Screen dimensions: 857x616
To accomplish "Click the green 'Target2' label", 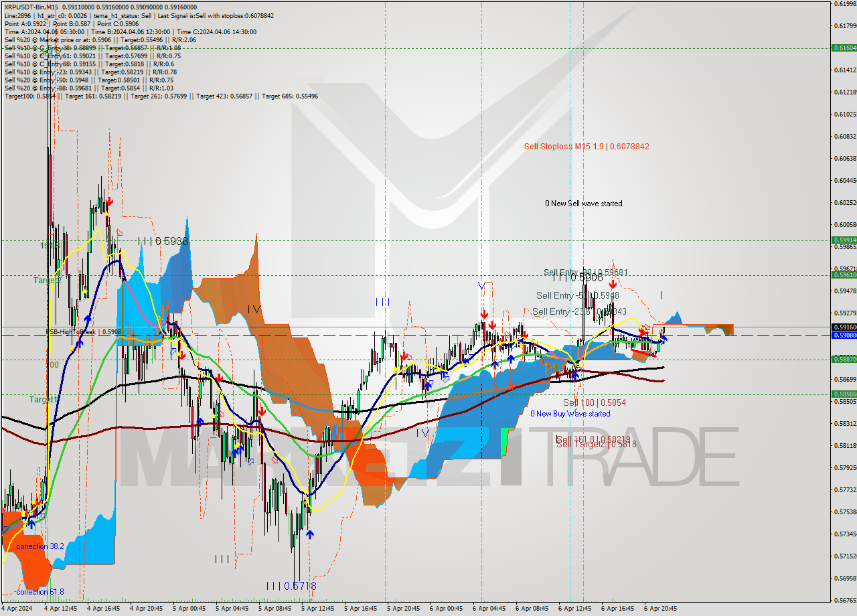I will (48, 280).
